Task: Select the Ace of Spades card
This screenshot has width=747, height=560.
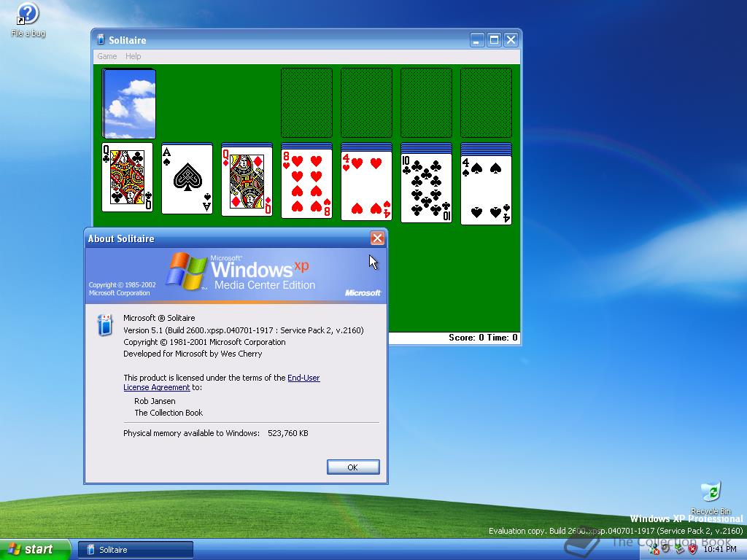Action: [x=187, y=179]
